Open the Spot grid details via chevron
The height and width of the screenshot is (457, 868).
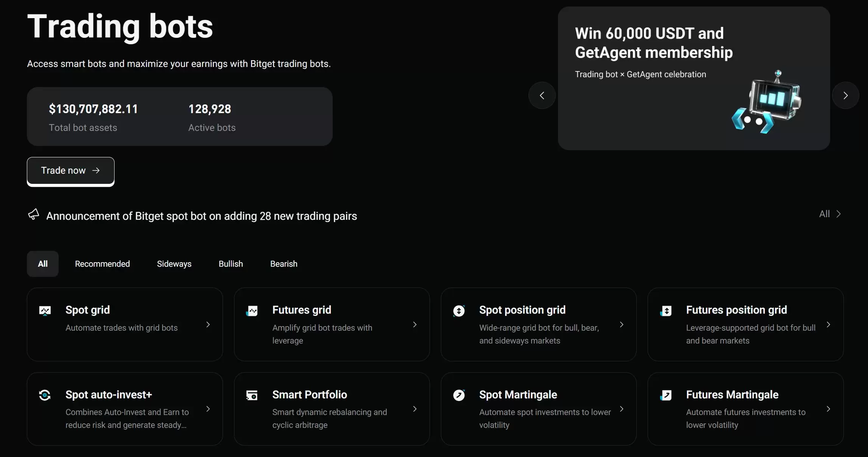click(208, 325)
